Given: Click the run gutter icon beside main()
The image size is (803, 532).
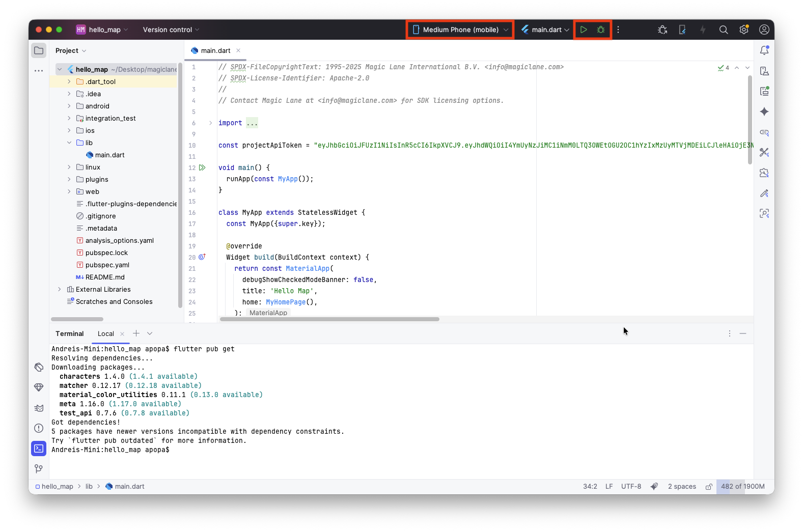Looking at the screenshot, I should coord(202,167).
